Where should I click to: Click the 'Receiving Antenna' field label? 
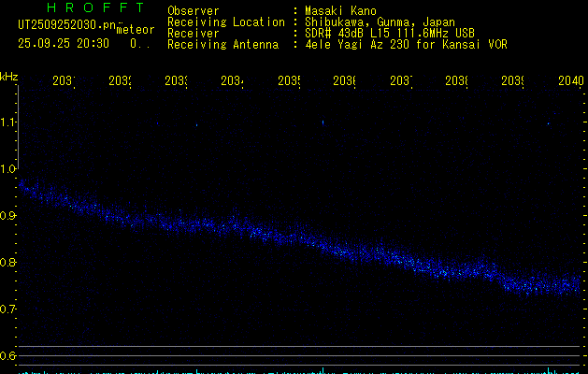222,44
